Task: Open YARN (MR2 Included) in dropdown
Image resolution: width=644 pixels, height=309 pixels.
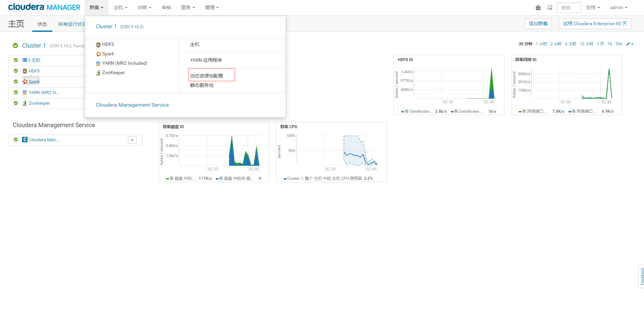Action: click(x=125, y=63)
